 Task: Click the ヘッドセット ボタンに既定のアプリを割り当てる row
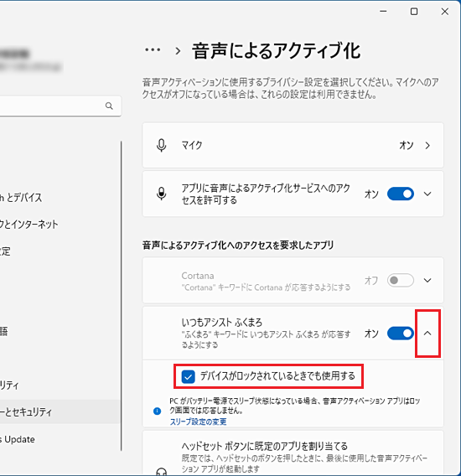[293, 453]
